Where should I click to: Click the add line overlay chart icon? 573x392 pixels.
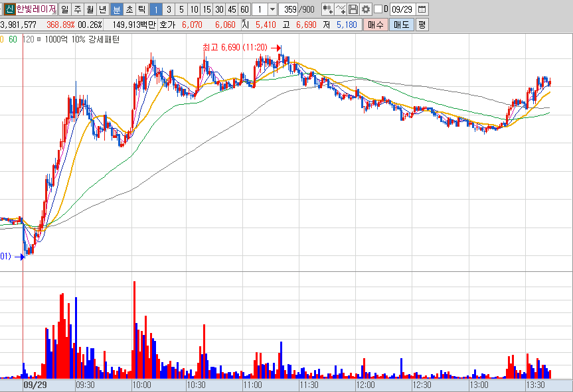click(x=340, y=9)
